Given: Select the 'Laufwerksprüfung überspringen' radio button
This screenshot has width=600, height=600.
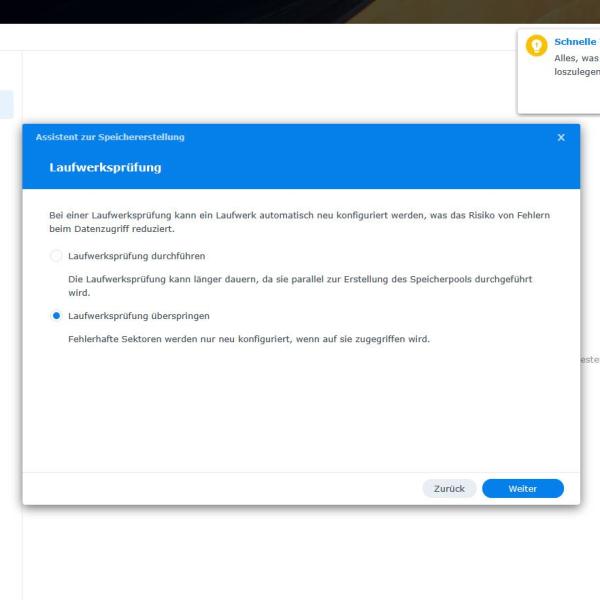Looking at the screenshot, I should 56,316.
